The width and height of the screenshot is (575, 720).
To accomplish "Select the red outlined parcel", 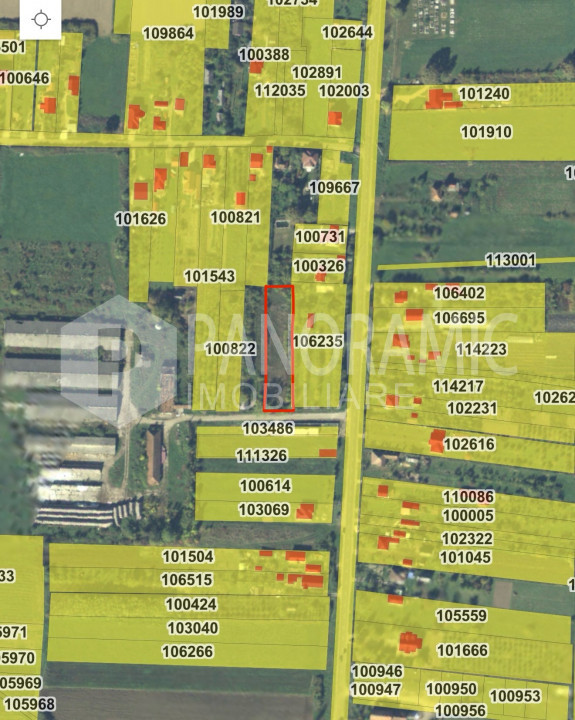I will click(279, 348).
